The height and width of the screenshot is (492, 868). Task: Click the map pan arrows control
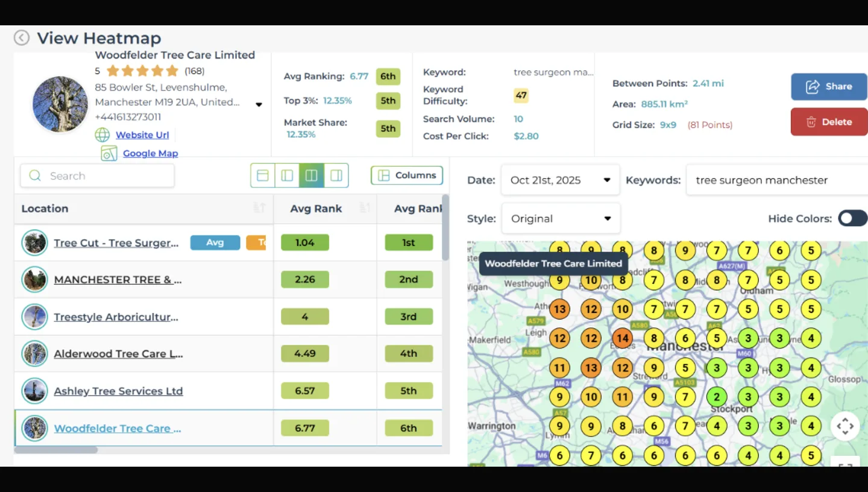pyautogui.click(x=845, y=426)
